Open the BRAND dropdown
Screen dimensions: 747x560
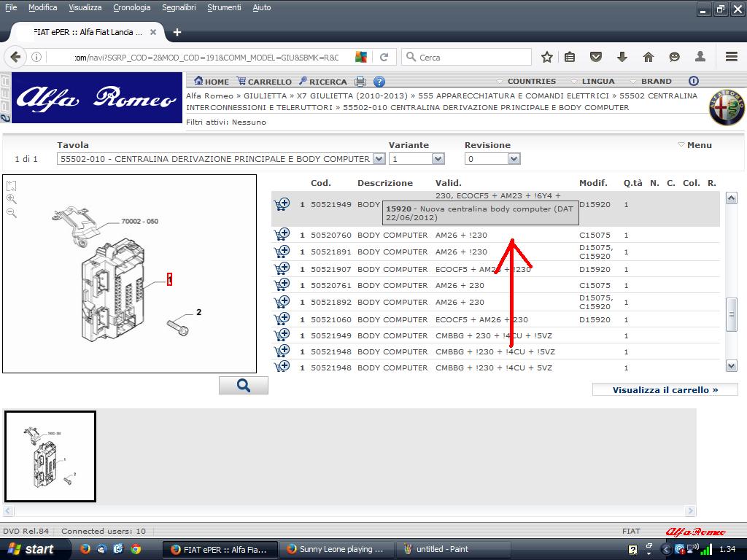pos(651,81)
